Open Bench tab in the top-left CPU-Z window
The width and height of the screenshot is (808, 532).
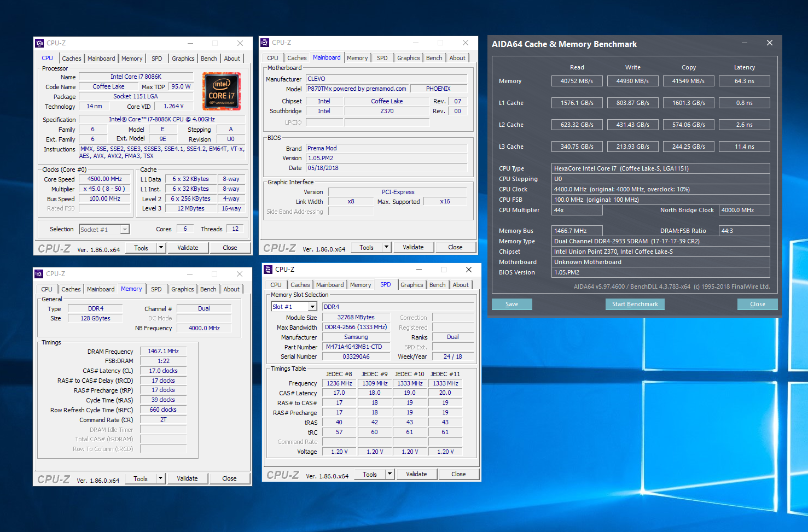(x=208, y=59)
